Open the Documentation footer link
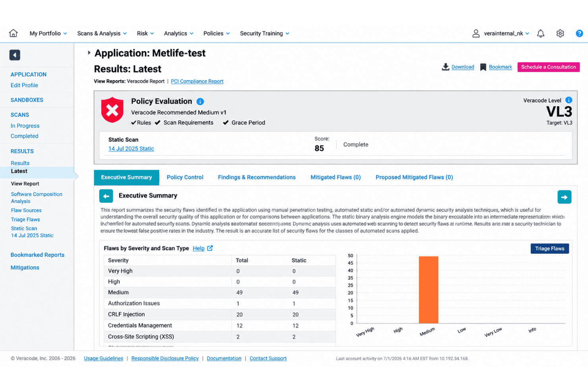Viewport: 588px width, 392px height. point(224,359)
